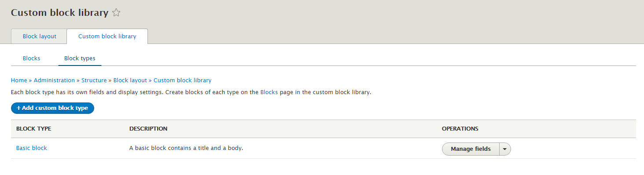Click the BLOCK TYPE column header

click(34, 129)
